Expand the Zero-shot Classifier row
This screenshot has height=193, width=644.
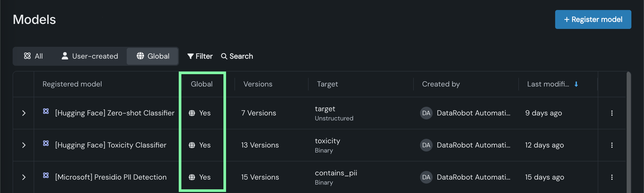(24, 113)
